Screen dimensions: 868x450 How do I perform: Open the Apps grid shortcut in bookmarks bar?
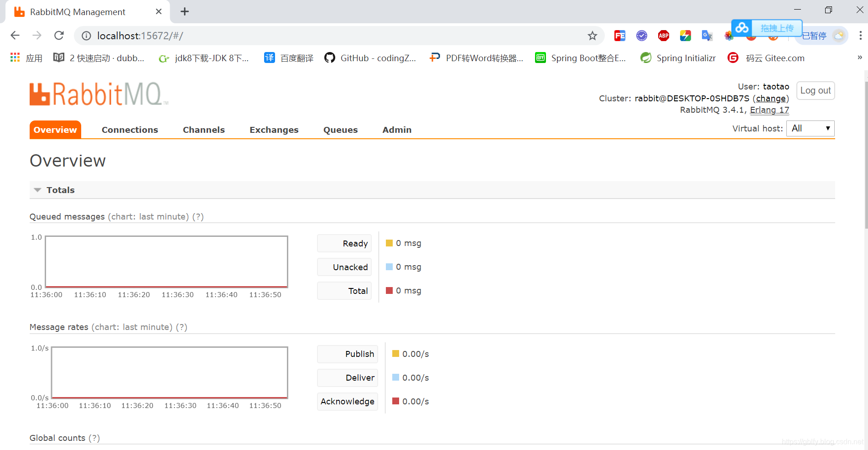pos(26,58)
